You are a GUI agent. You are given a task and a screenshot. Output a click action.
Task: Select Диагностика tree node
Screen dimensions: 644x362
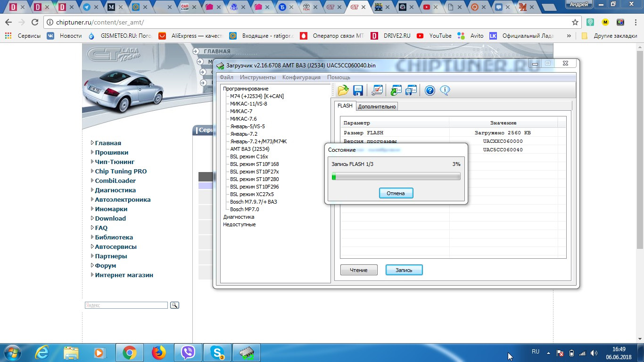coord(239,217)
